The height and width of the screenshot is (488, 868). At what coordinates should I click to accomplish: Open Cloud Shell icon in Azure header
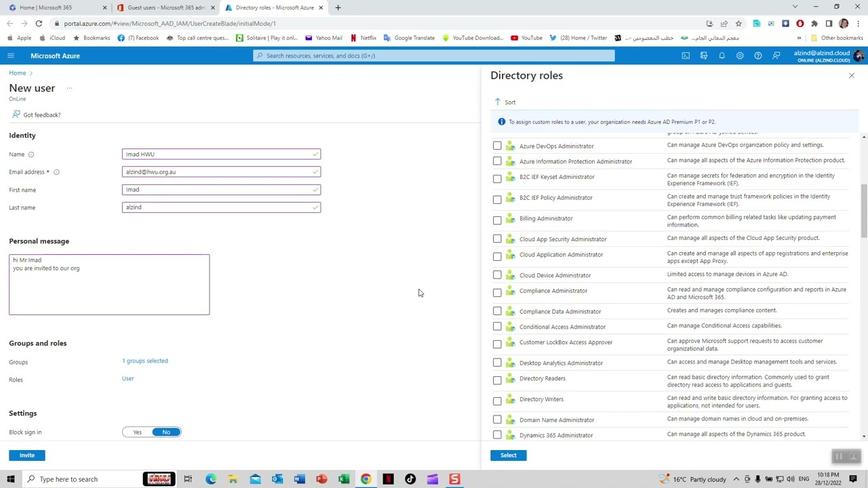click(x=686, y=56)
